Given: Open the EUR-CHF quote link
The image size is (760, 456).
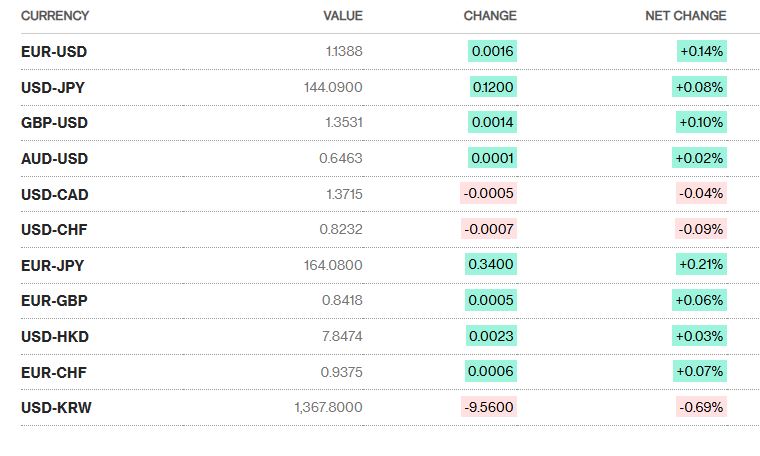Looking at the screenshot, I should coord(54,372).
